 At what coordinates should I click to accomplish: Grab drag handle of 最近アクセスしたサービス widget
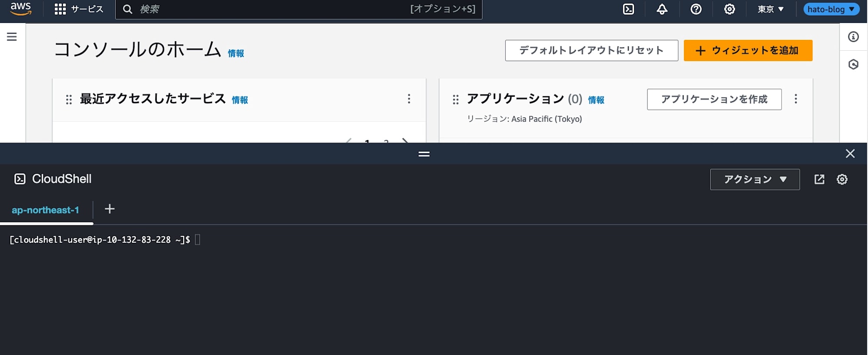point(69,100)
